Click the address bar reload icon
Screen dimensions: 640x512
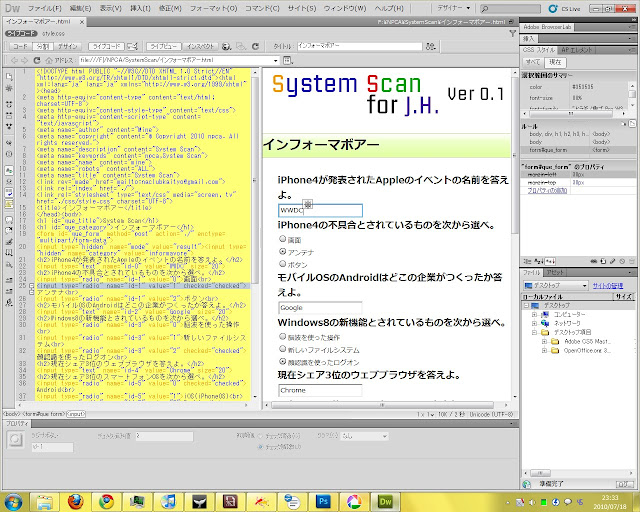37,60
